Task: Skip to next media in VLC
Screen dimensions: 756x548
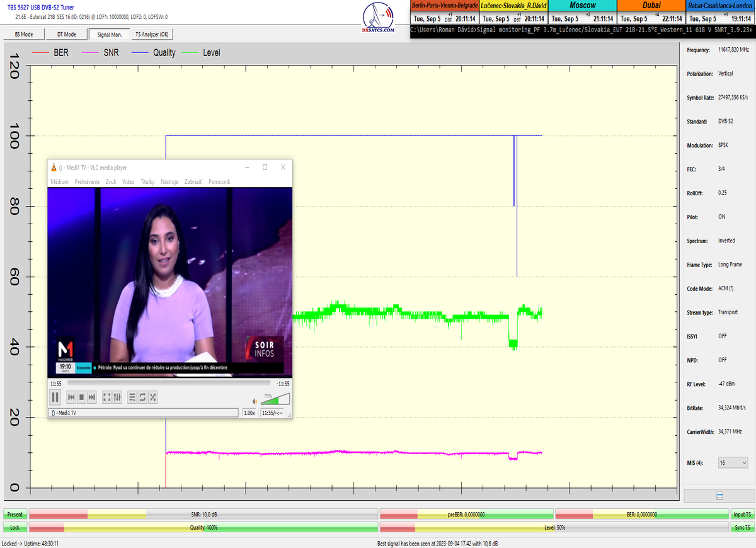Action: [92, 397]
